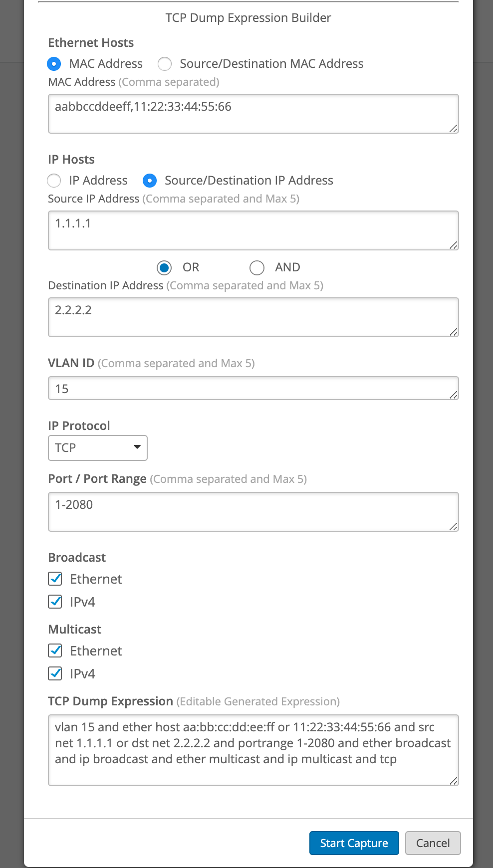Click the Destination IP Address field
This screenshot has width=493, height=868.
tap(253, 317)
